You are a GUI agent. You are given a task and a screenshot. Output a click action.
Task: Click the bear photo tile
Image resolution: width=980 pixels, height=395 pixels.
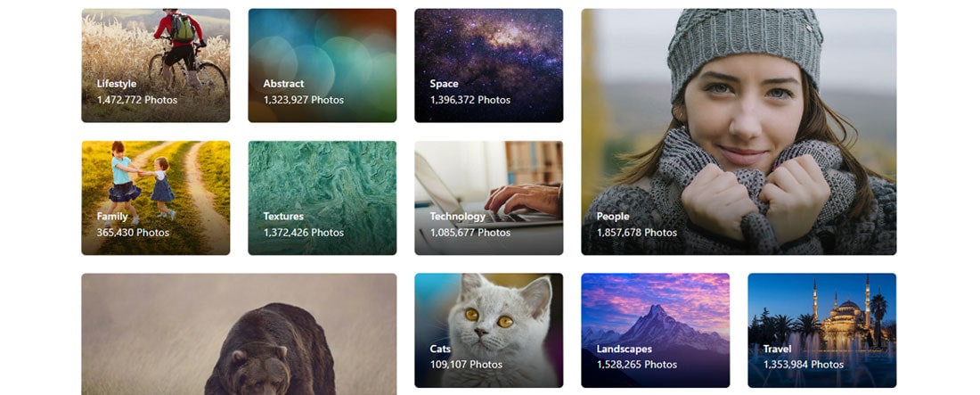239,334
